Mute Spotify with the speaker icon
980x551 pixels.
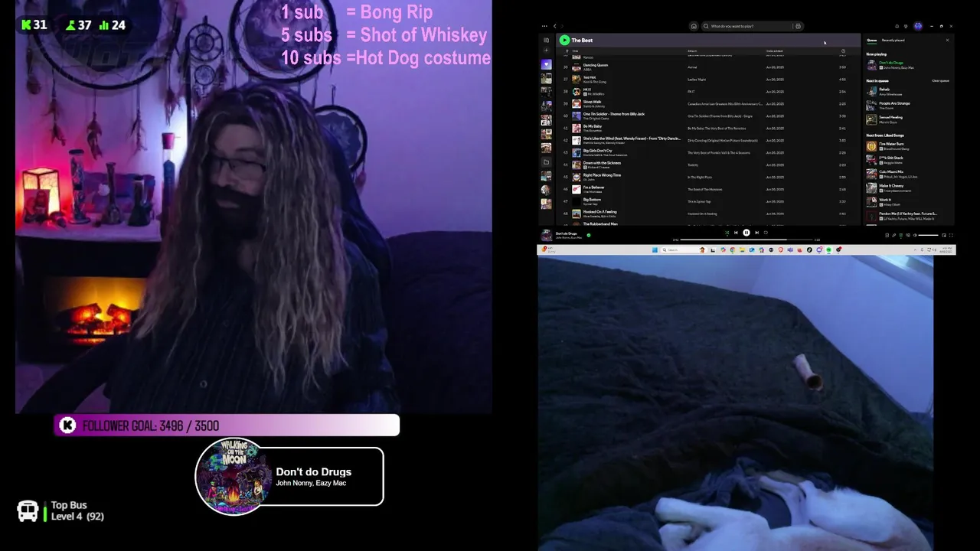(x=914, y=235)
